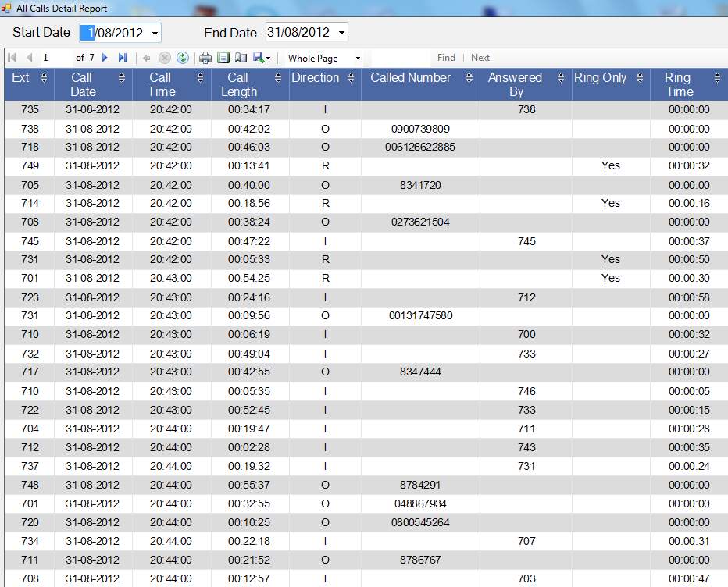Click called number 048867934
The height and width of the screenshot is (587, 728).
click(x=420, y=503)
